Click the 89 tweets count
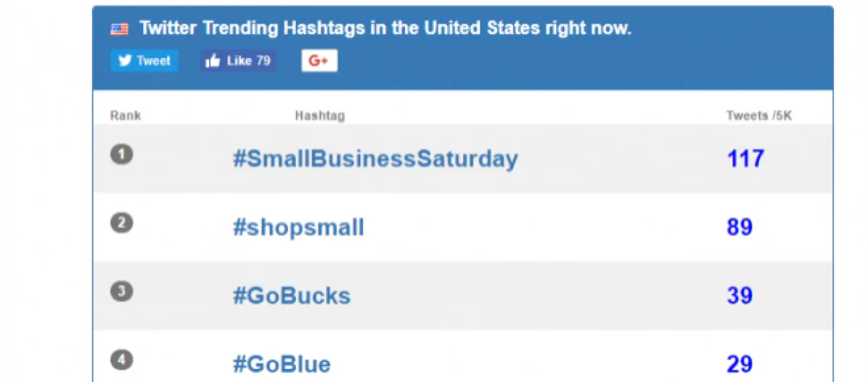 (x=740, y=227)
